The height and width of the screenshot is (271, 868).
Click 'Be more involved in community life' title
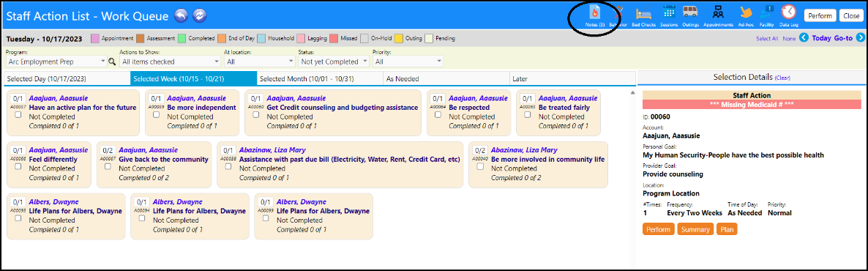(548, 160)
